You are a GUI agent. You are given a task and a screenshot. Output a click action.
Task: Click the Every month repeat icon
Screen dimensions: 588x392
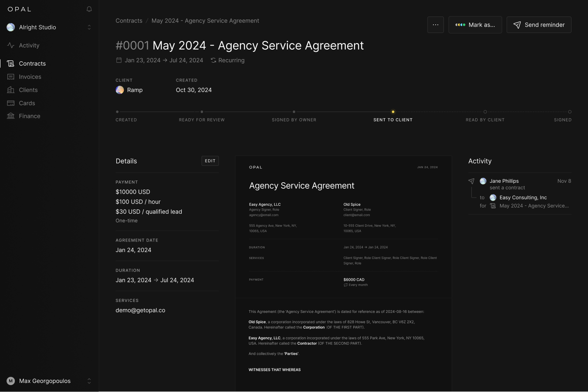click(345, 285)
